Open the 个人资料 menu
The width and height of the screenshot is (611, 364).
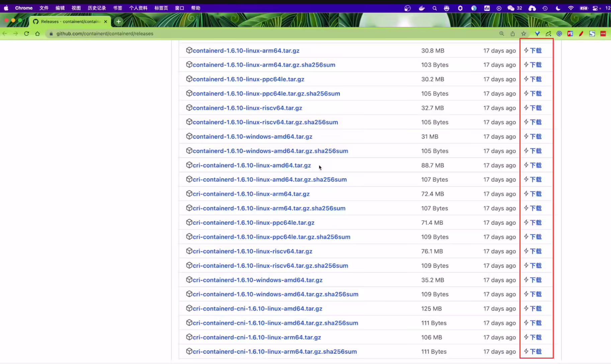click(138, 8)
